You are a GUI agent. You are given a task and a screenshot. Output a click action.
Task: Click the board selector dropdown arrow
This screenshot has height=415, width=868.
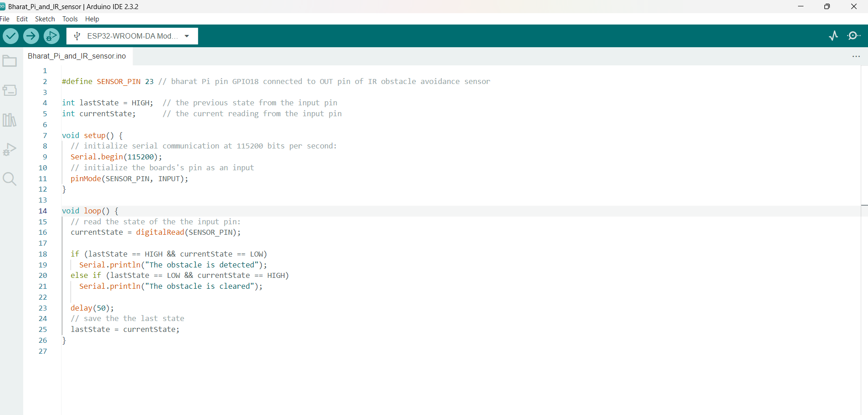[187, 36]
